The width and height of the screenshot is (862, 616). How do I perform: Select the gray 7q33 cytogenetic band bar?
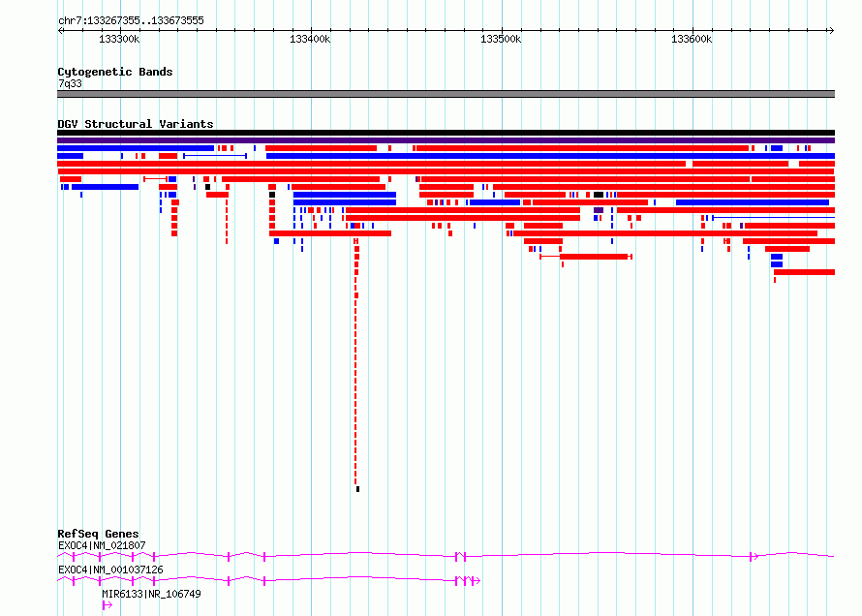[x=446, y=94]
